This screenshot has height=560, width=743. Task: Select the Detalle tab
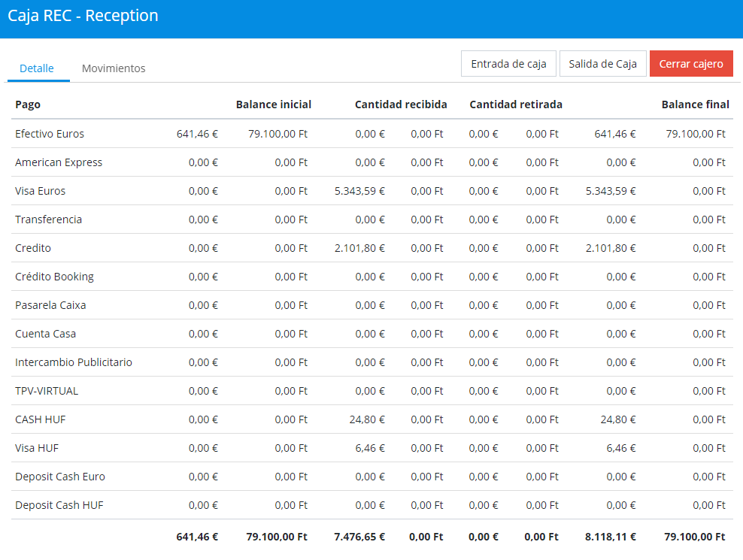click(37, 68)
